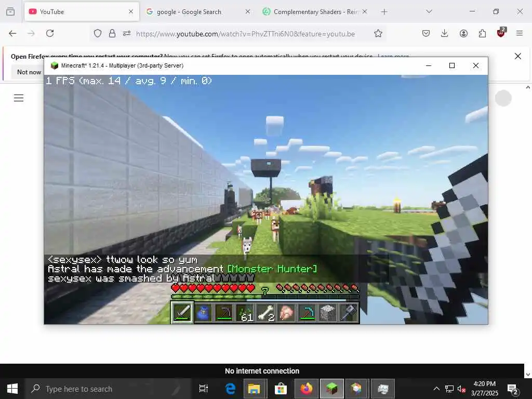Click the experience bar in Minecraft
The width and height of the screenshot is (532, 399).
265,297
